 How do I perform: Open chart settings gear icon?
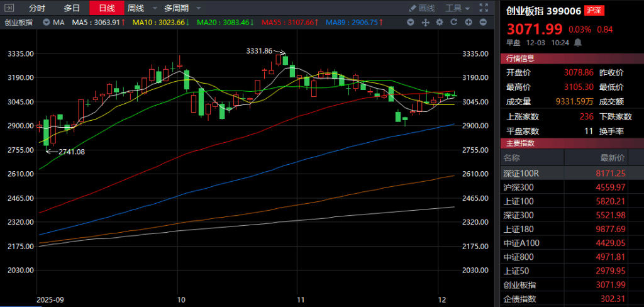[x=439, y=22]
